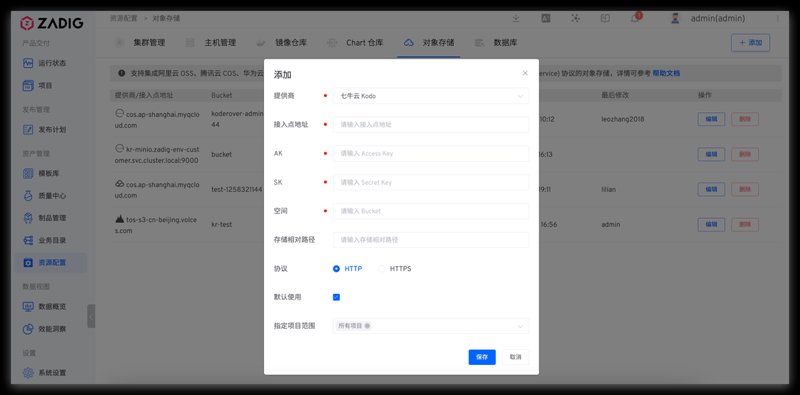Click the download icon in top bar
This screenshot has width=800, height=395.
pos(516,18)
